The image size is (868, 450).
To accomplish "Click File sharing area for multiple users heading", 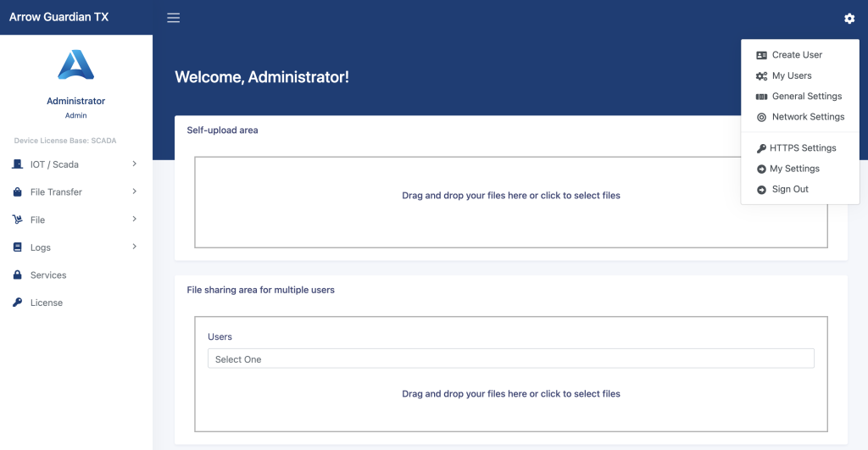I will point(261,290).
